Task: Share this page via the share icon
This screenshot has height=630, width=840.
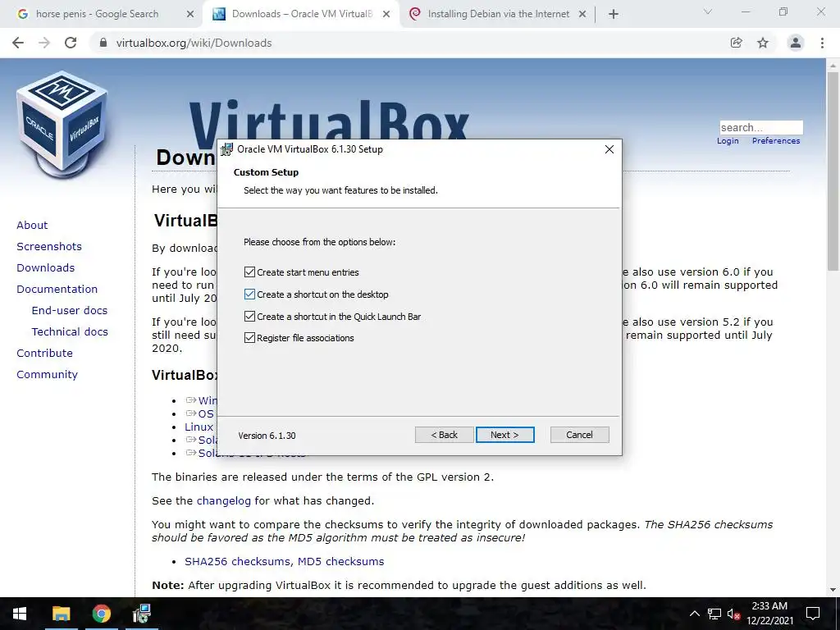Action: click(737, 43)
